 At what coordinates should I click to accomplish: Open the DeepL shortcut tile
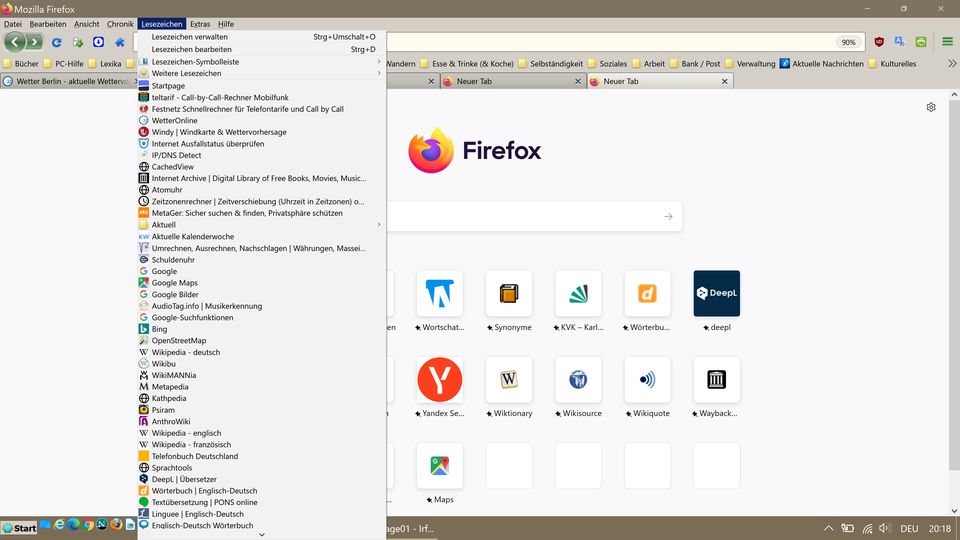(716, 294)
